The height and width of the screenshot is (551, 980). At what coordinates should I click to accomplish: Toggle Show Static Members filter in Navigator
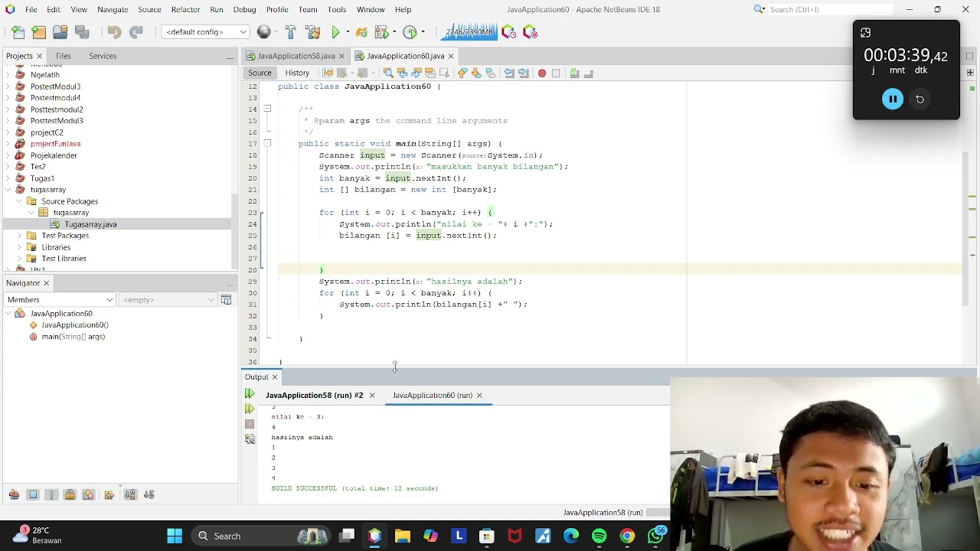click(51, 494)
